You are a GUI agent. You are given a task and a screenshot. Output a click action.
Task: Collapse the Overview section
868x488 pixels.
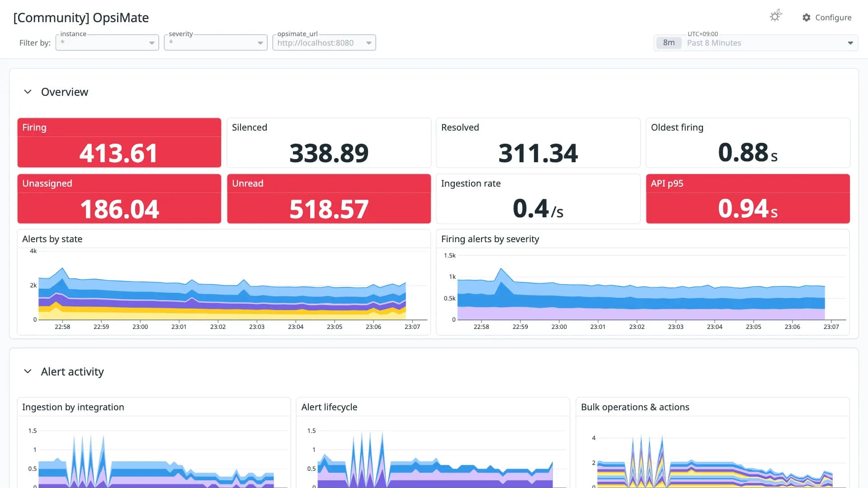coord(28,92)
